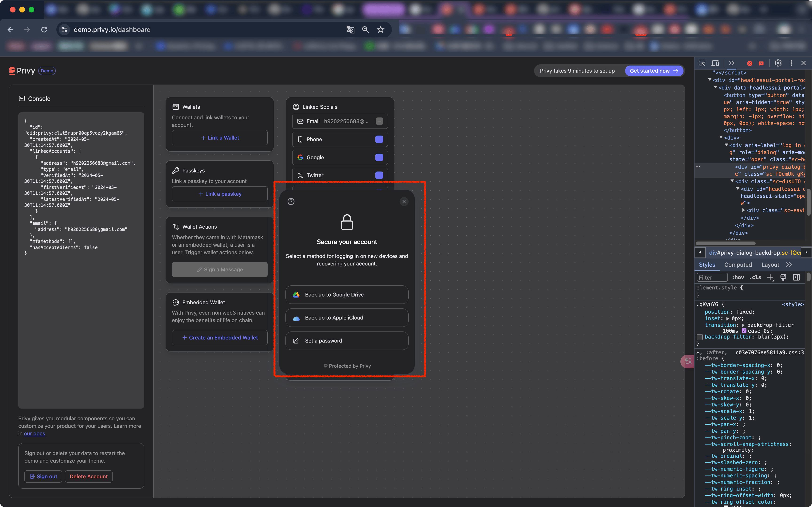Add a new style rule with plus icon

[770, 278]
